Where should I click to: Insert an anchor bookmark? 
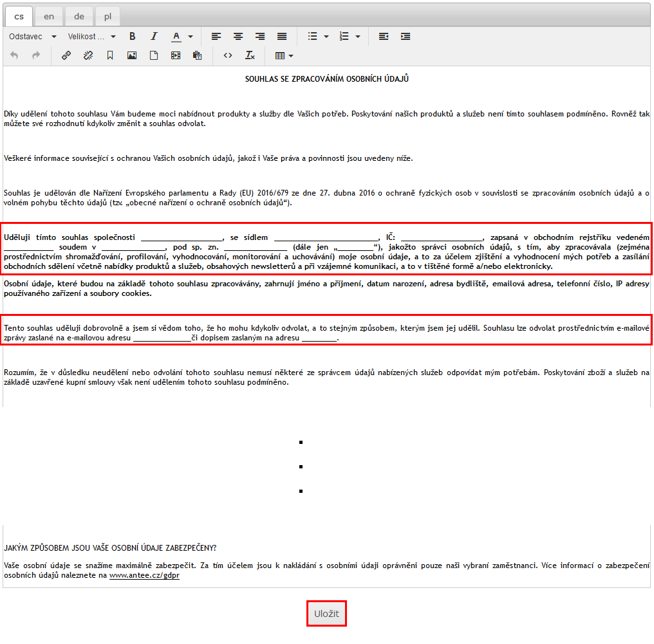click(110, 56)
